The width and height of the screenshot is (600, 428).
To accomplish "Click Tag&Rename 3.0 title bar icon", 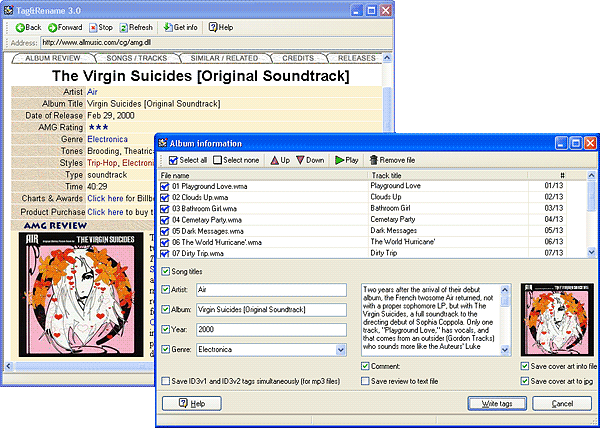I will click(x=8, y=10).
